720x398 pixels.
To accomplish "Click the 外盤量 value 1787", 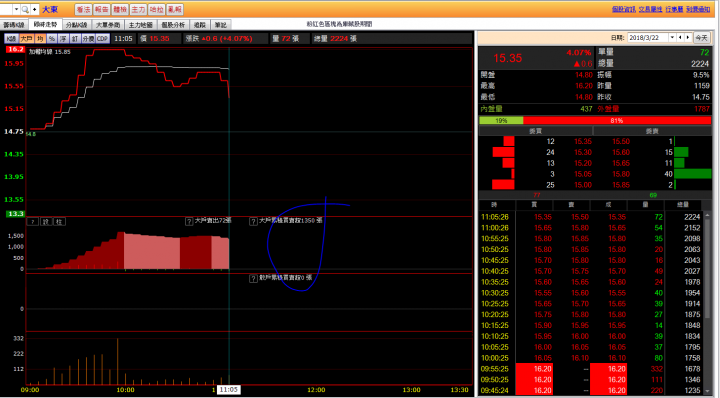I will click(x=701, y=109).
